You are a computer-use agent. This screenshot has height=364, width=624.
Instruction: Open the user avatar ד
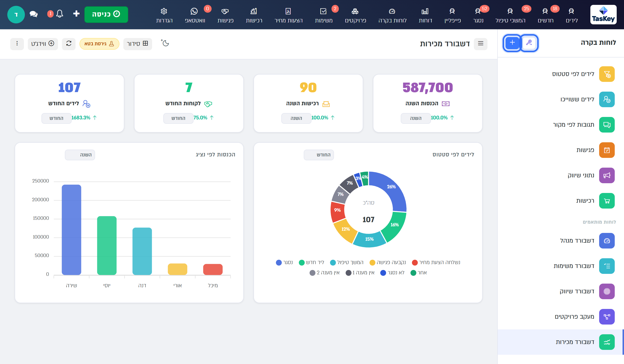pyautogui.click(x=16, y=14)
